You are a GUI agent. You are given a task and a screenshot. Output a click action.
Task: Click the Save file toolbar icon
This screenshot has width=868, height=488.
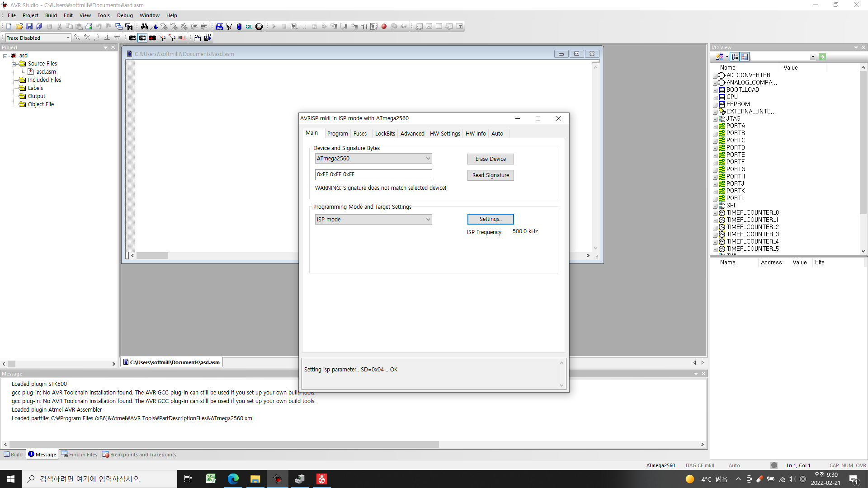29,27
